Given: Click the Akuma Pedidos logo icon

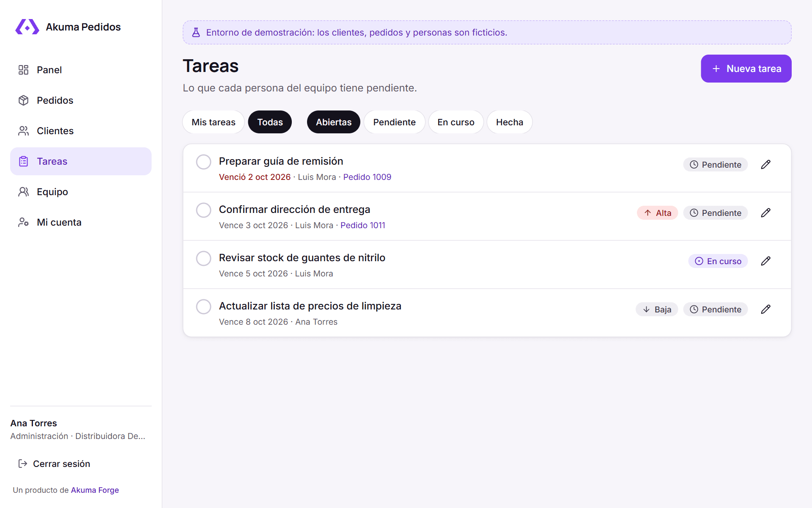Looking at the screenshot, I should 27,27.
